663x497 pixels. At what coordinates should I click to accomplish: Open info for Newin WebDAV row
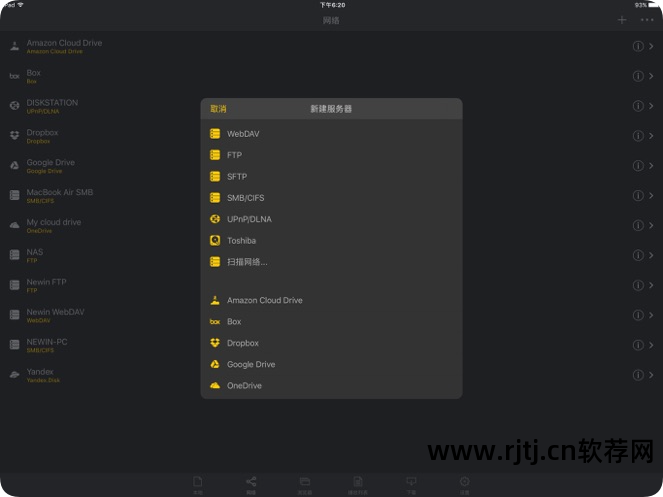[638, 315]
